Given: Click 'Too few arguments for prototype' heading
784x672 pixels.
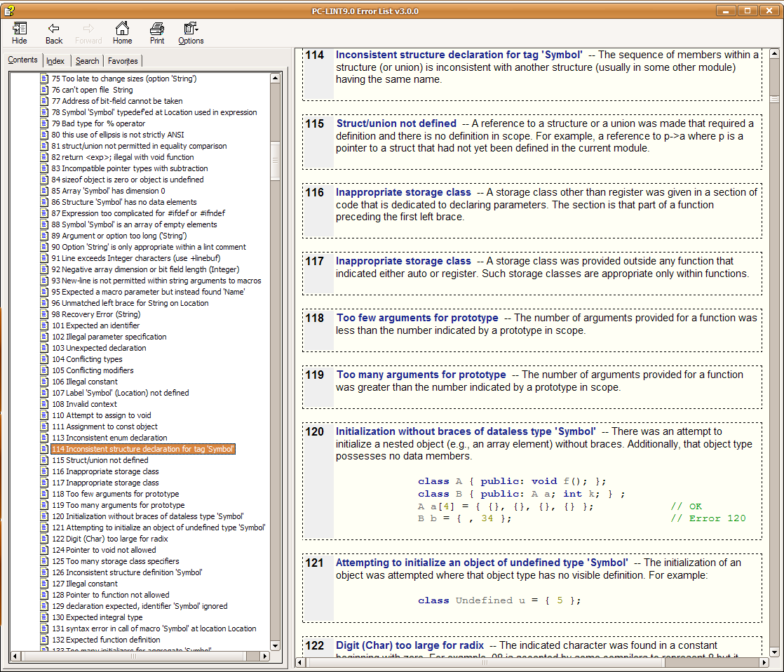Looking at the screenshot, I should [417, 318].
